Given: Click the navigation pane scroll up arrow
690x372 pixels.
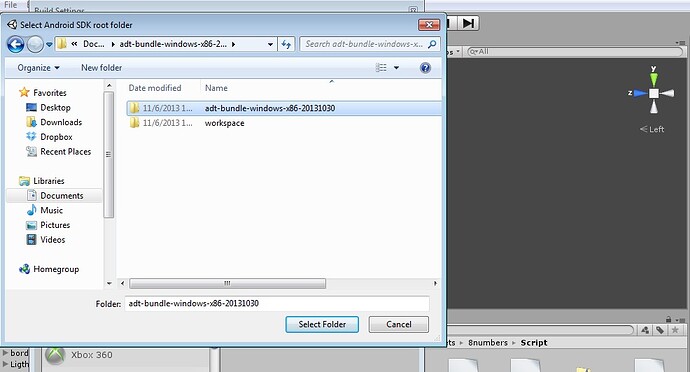Looking at the screenshot, I should [109, 85].
